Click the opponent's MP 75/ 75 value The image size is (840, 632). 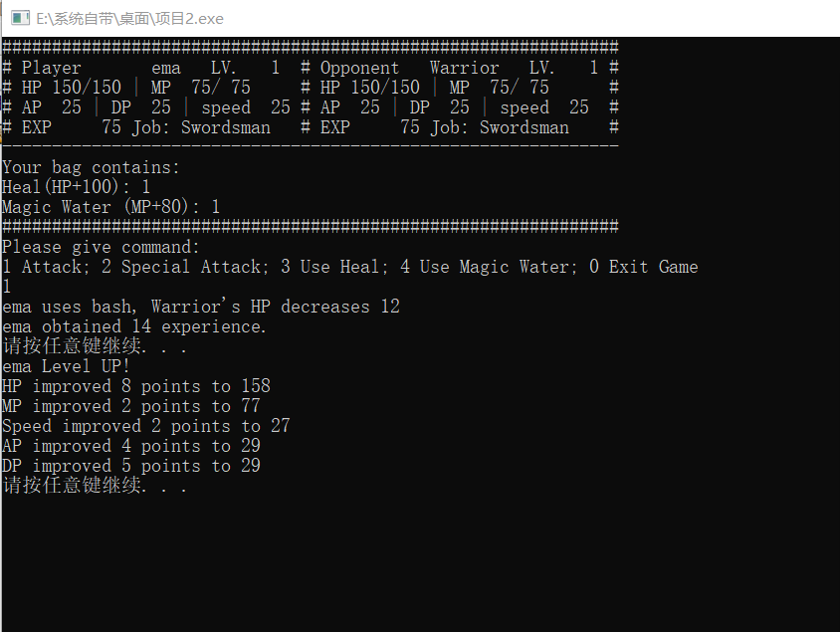coord(520,88)
